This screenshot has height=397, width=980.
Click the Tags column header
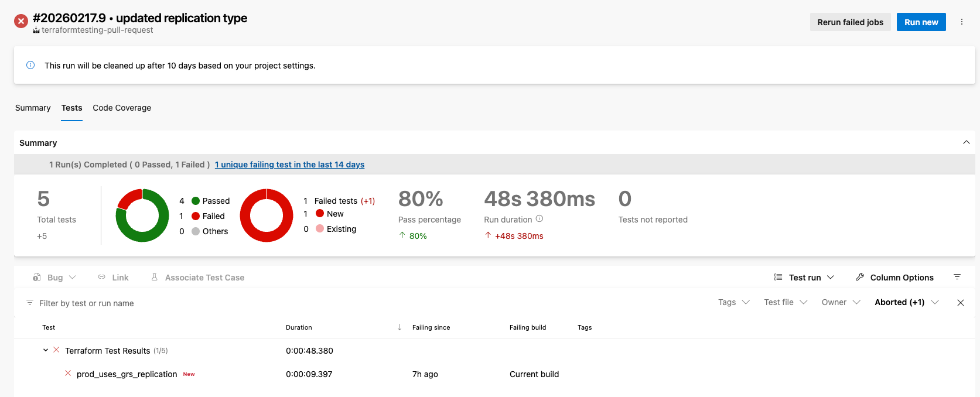coord(585,327)
